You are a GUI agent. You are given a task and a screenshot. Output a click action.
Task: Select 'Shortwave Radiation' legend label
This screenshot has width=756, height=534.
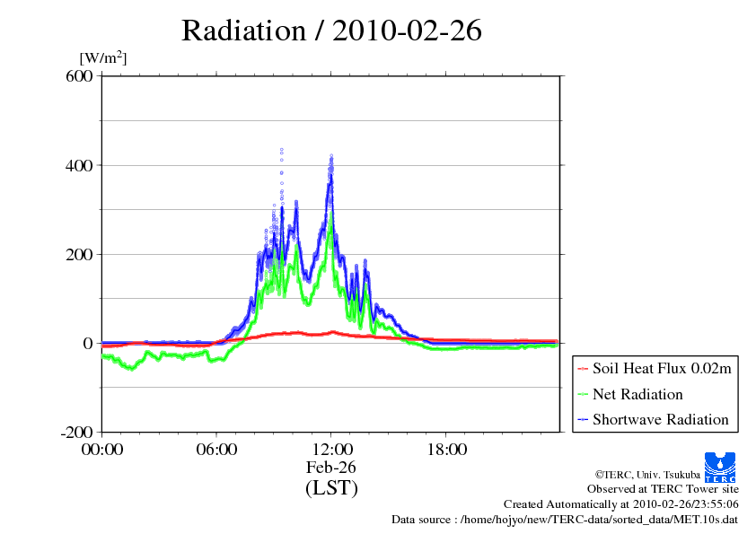click(x=661, y=419)
